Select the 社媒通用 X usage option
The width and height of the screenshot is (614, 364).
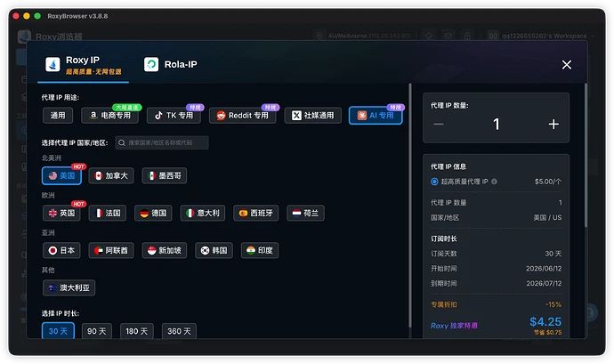tap(312, 115)
